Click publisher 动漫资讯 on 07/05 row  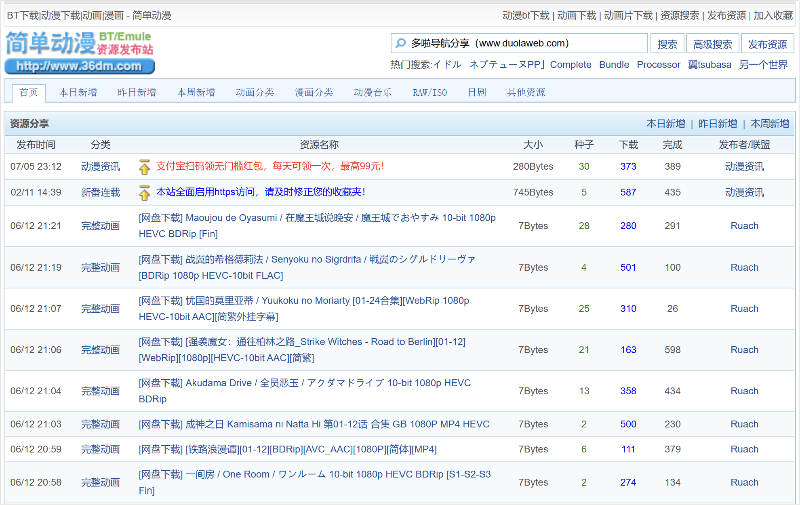coord(744,167)
